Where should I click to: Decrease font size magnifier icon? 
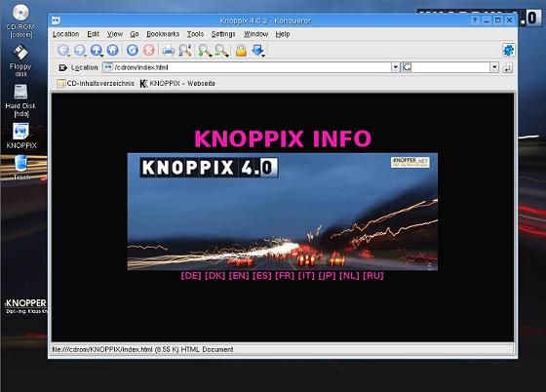[x=221, y=51]
